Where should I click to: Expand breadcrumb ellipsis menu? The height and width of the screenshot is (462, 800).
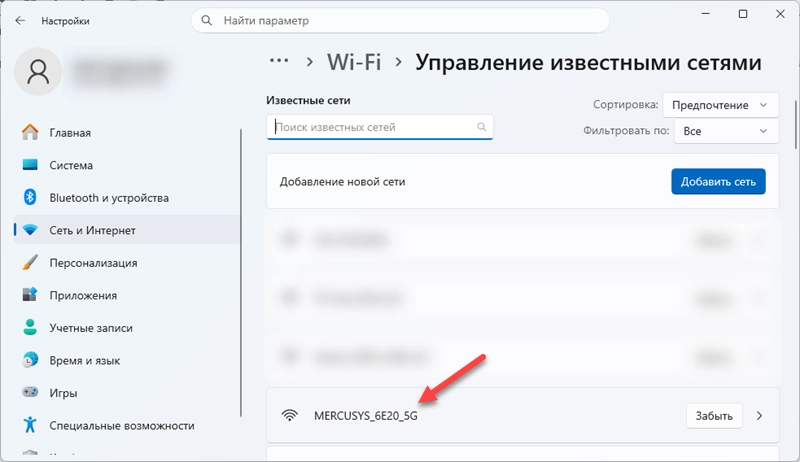pyautogui.click(x=279, y=61)
